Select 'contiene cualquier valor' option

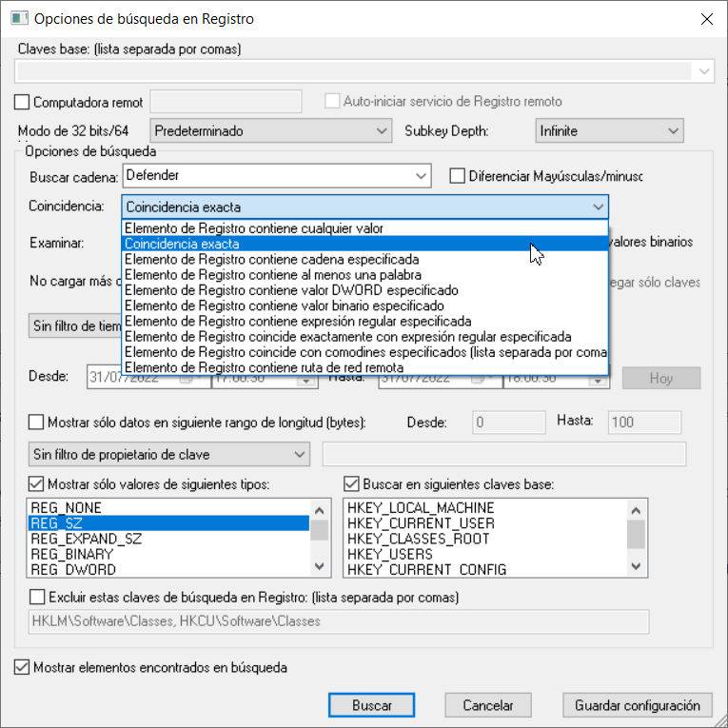(x=253, y=228)
